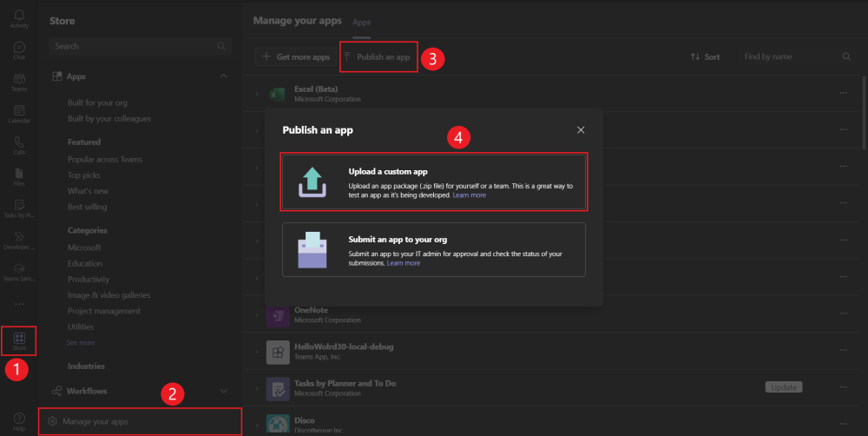Click Learn more under Submit an app

403,263
